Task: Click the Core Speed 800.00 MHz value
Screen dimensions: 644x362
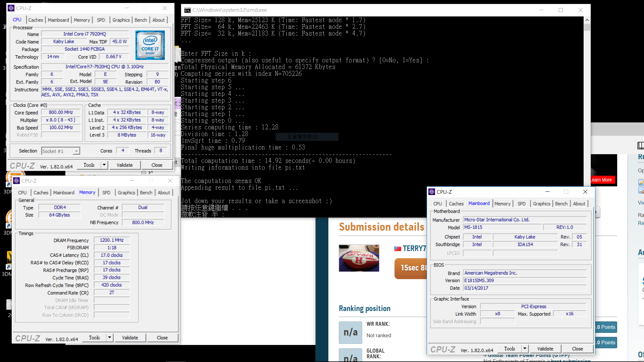Action: (61, 112)
